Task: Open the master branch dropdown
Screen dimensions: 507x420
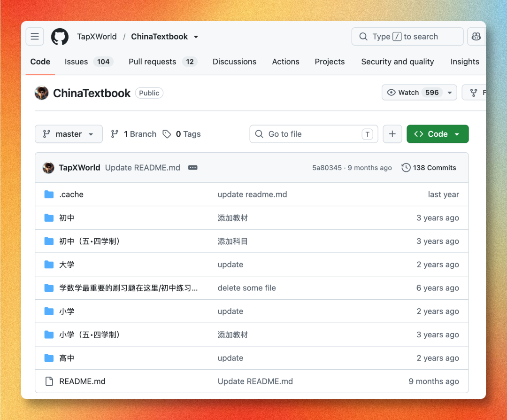Action: 69,134
